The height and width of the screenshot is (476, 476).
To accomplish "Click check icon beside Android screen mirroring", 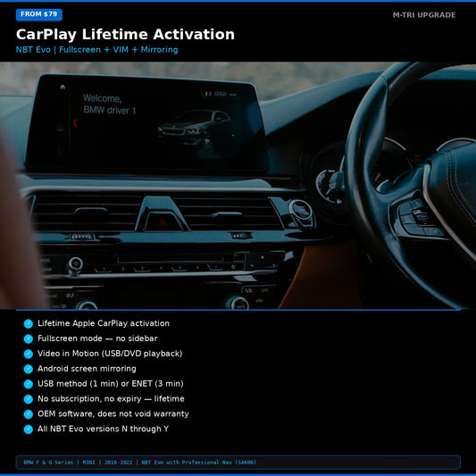I will [x=29, y=369].
